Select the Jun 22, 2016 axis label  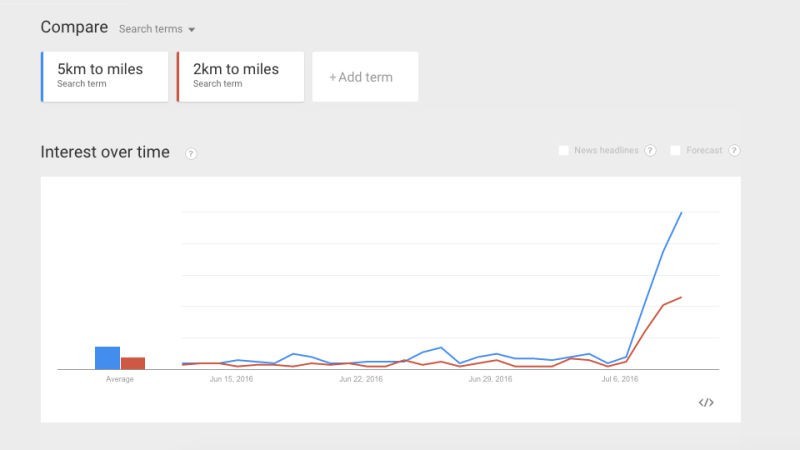coord(361,379)
